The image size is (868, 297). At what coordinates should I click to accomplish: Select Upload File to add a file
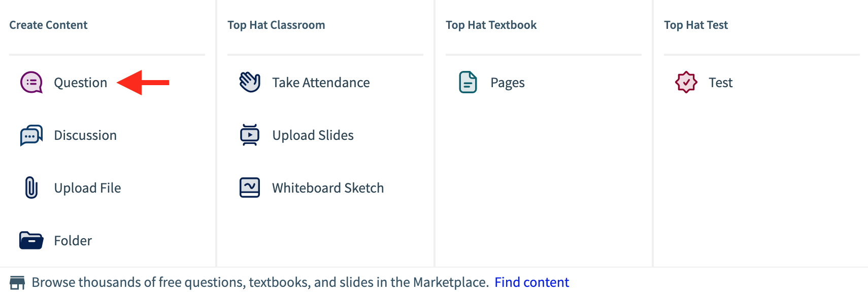87,188
